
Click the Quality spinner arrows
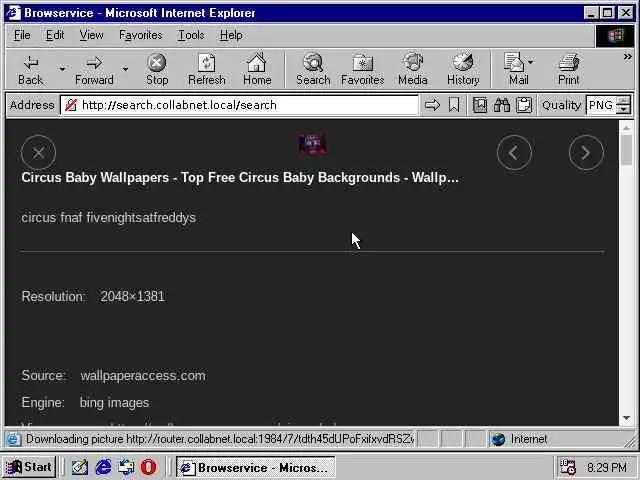[623, 105]
